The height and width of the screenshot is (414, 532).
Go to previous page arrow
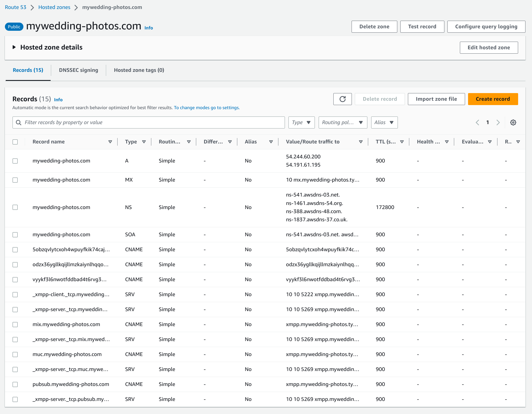477,122
